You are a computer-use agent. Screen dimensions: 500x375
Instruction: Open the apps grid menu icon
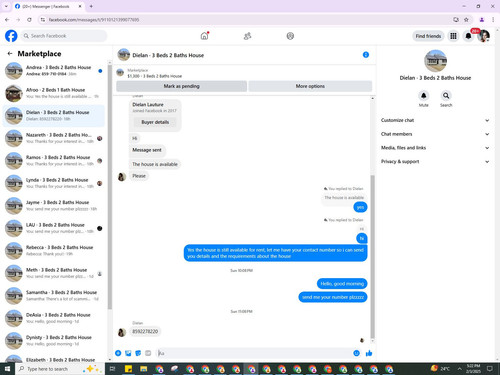[x=453, y=36]
